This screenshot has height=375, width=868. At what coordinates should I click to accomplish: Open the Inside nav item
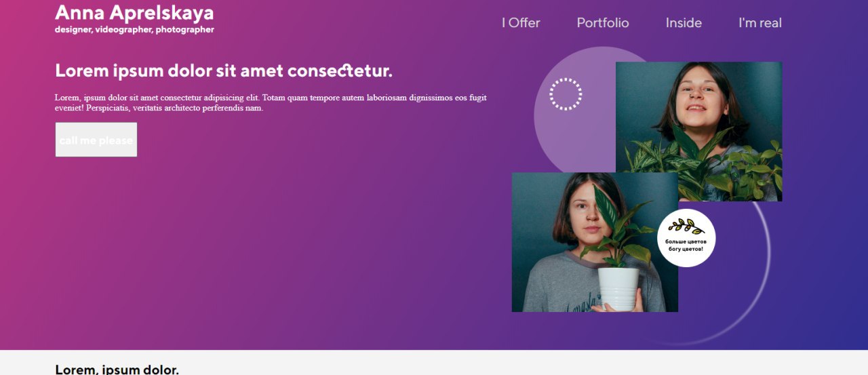(684, 23)
